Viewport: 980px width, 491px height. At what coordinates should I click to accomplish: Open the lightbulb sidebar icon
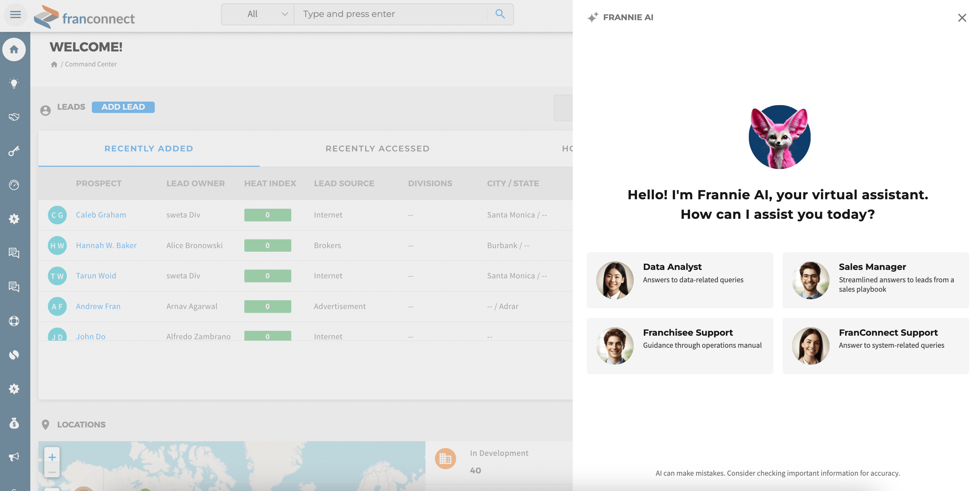[14, 83]
